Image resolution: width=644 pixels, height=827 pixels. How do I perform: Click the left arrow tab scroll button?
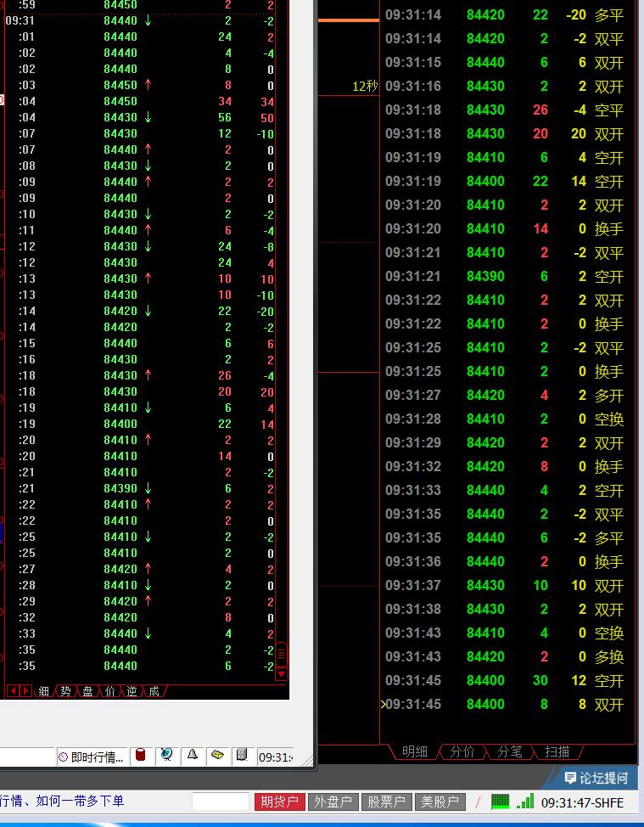pos(14,690)
